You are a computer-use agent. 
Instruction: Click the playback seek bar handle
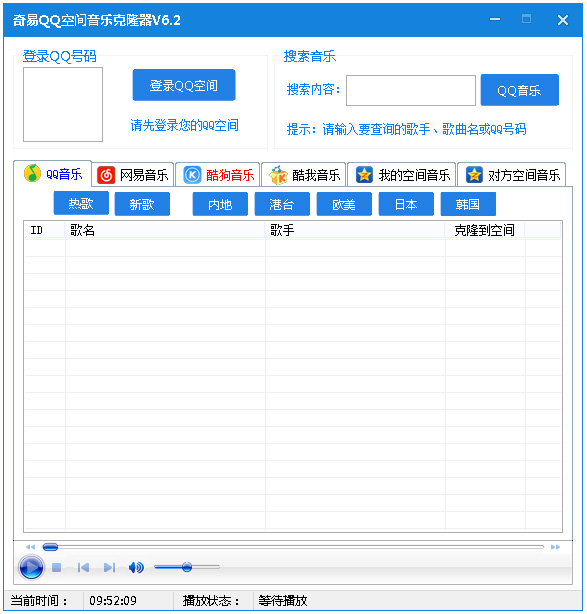click(x=50, y=547)
